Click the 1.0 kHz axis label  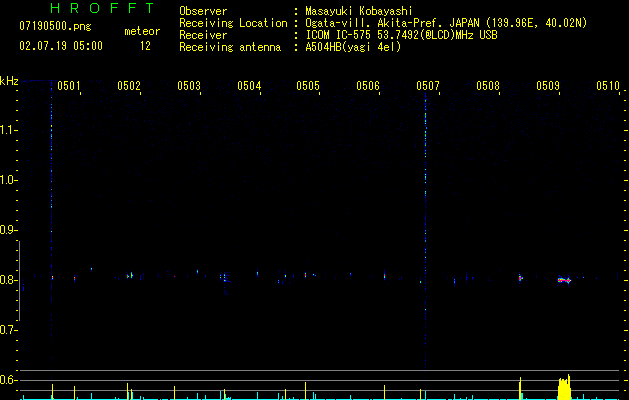(8, 180)
